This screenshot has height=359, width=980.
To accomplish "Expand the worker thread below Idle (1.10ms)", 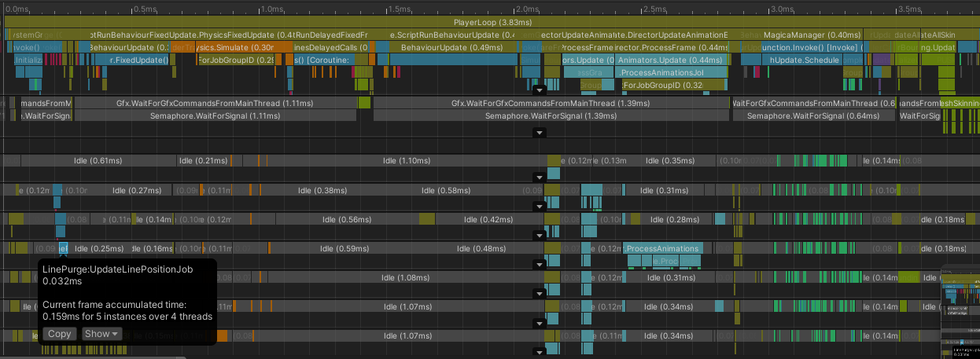I will point(539,177).
